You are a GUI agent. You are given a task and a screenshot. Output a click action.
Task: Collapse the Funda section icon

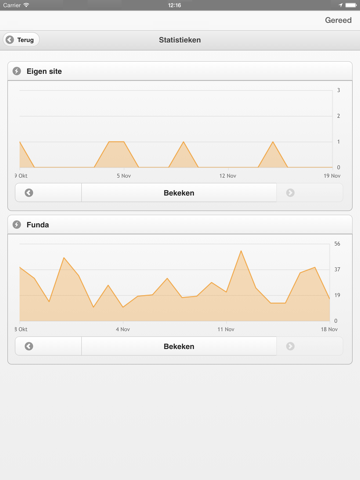[17, 225]
